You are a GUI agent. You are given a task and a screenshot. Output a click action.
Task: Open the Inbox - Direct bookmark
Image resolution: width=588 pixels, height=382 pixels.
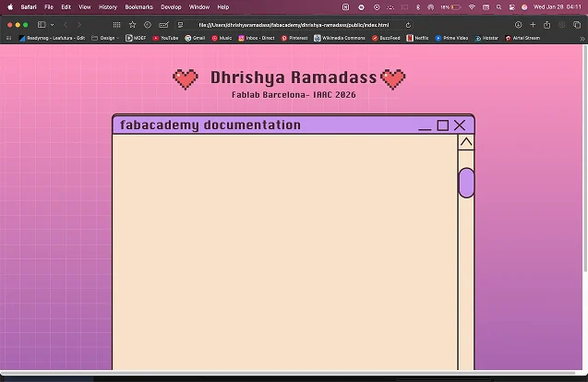(x=257, y=38)
